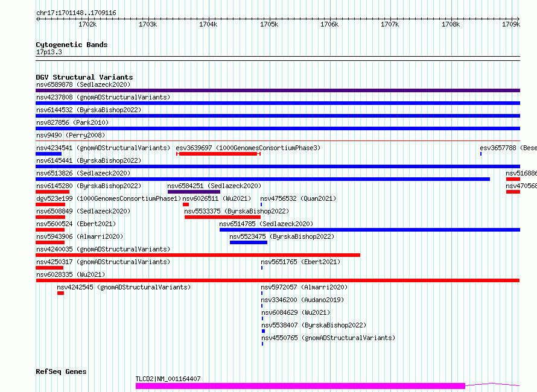Image resolution: width=537 pixels, height=392 pixels.
Task: Select nsv4240035 long red bar
Action: click(x=198, y=255)
